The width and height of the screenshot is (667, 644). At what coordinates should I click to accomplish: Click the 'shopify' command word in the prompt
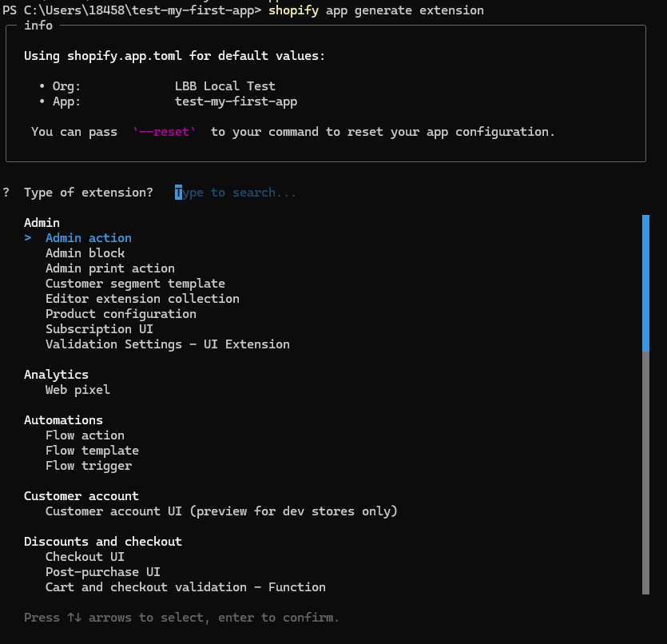[293, 10]
